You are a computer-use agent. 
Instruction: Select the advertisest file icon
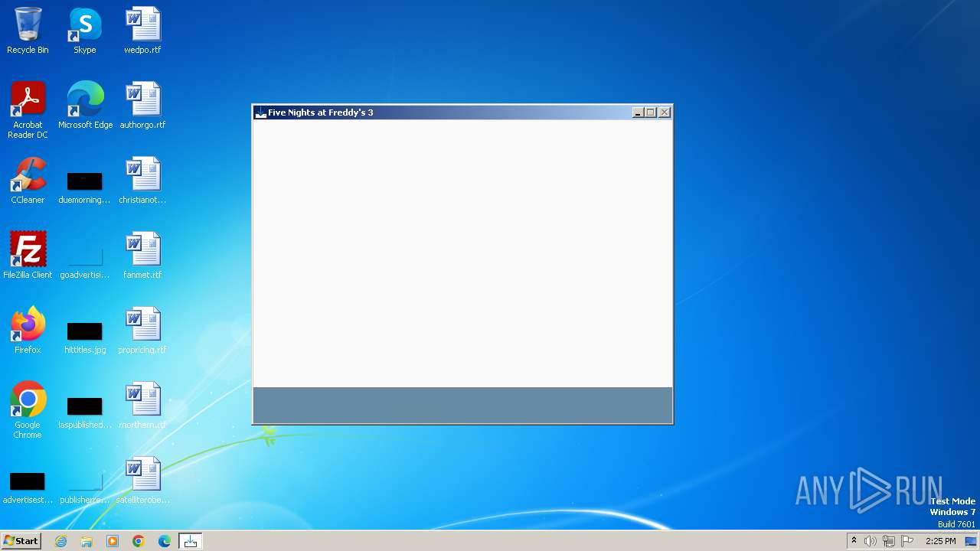point(28,488)
